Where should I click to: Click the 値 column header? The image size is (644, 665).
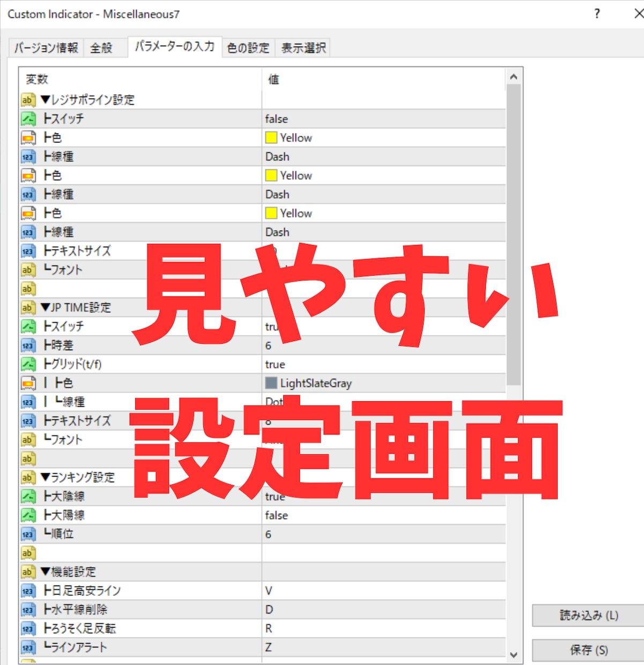pyautogui.click(x=384, y=79)
